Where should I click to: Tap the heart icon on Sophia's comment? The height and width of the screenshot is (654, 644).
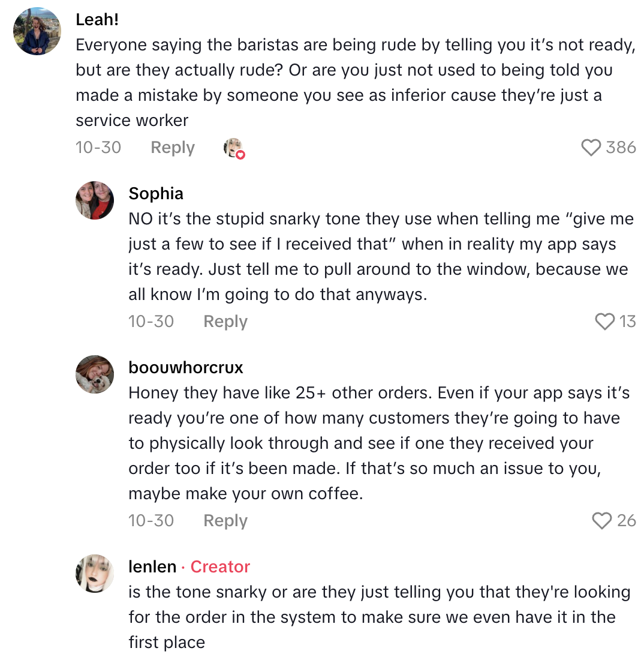(604, 322)
